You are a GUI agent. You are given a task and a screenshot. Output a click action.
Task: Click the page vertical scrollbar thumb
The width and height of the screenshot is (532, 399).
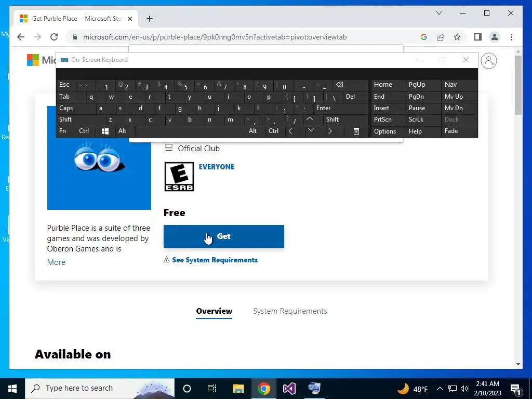[518, 85]
